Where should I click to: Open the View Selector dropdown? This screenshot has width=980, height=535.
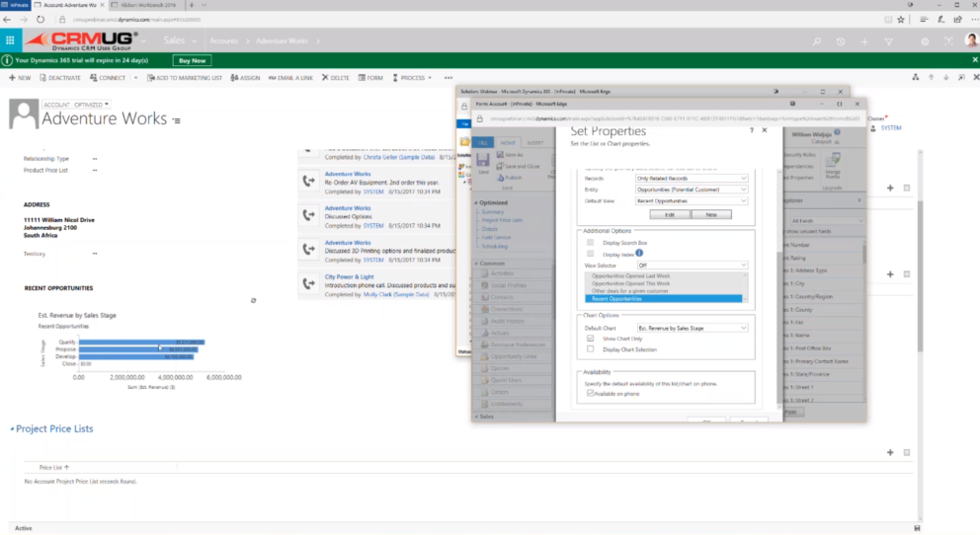(x=692, y=266)
